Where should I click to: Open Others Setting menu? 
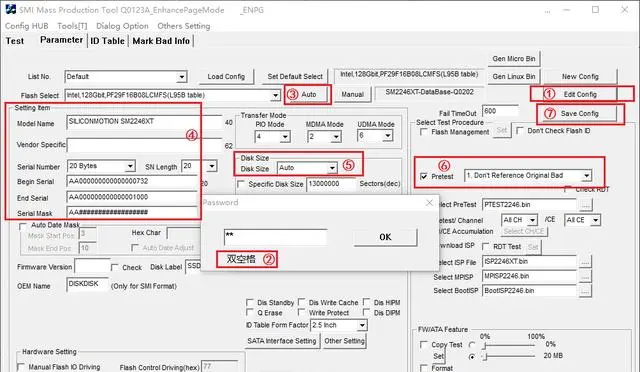184,26
